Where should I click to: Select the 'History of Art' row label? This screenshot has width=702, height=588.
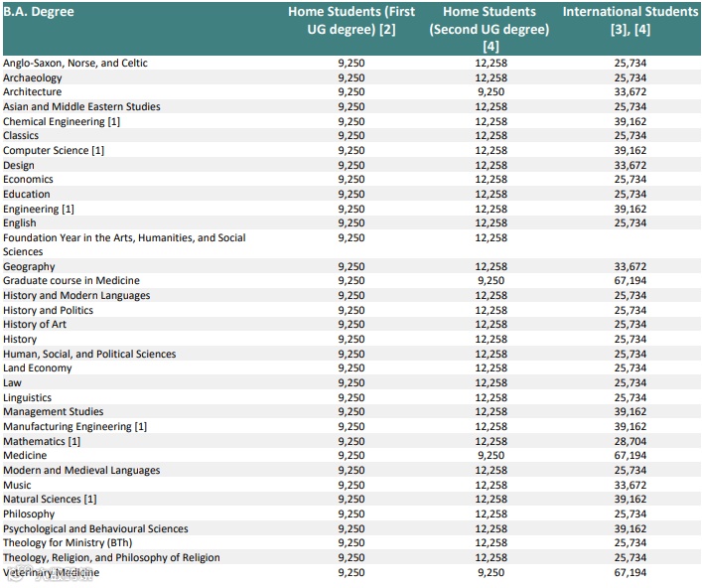(x=35, y=324)
